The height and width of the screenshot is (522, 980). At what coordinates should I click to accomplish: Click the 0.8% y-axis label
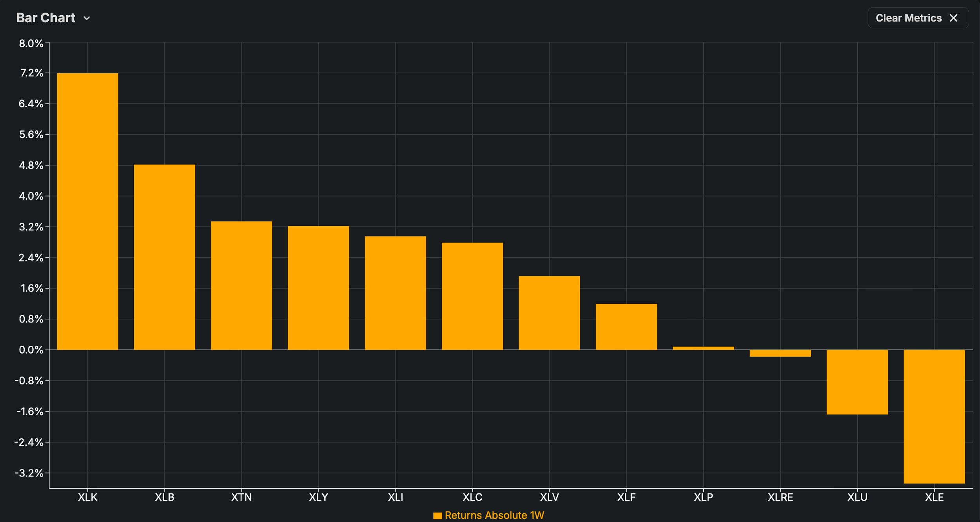pyautogui.click(x=31, y=319)
